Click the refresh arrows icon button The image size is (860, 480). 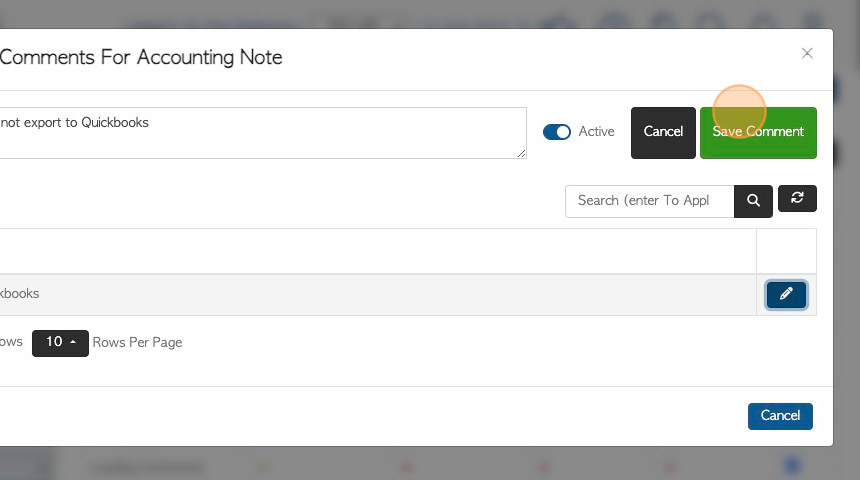point(797,198)
